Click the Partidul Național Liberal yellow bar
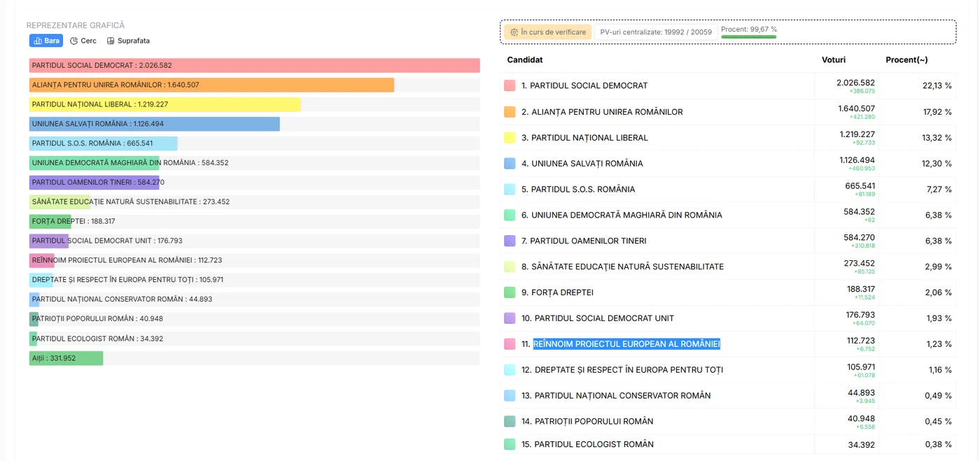980x461 pixels. pos(165,104)
